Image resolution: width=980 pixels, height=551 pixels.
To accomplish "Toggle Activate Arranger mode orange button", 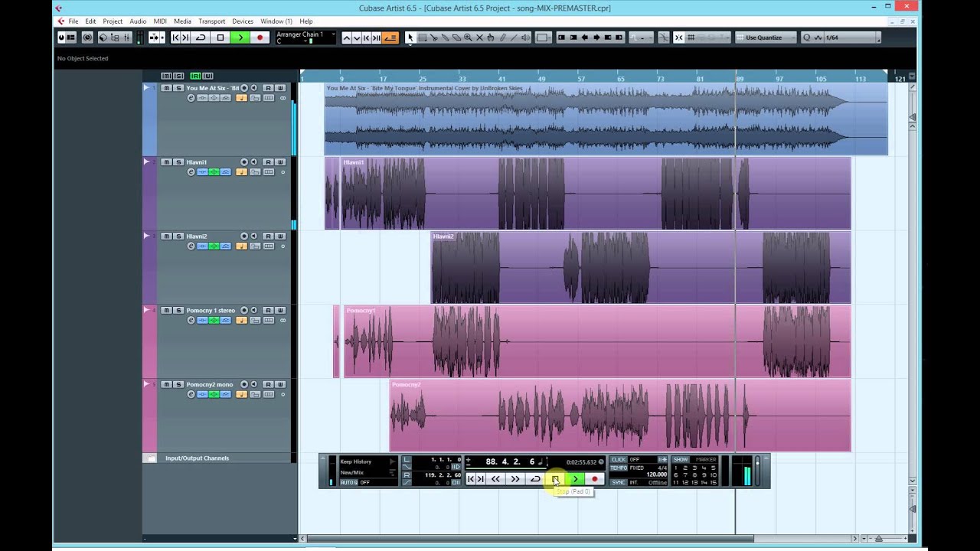I will coord(390,37).
